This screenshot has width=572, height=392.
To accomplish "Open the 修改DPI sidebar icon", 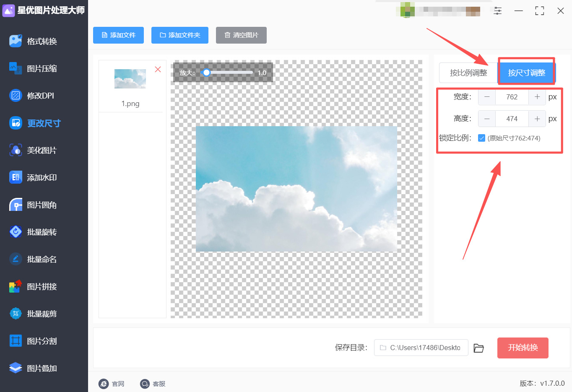I will (16, 96).
